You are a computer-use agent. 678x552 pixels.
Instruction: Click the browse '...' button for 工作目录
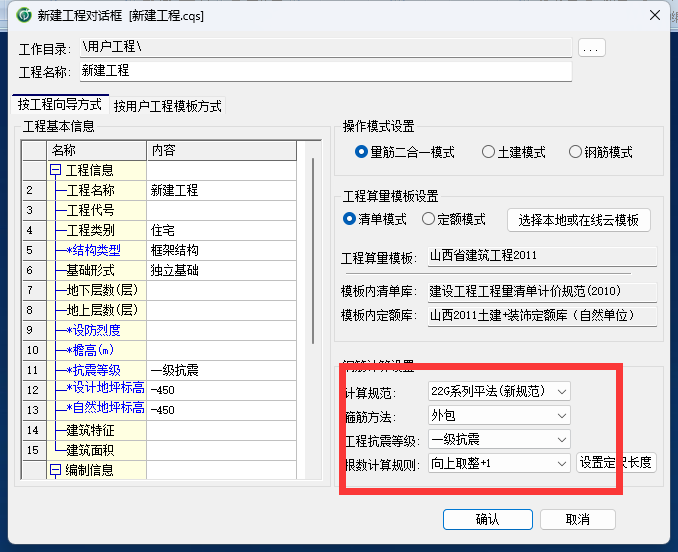click(592, 48)
